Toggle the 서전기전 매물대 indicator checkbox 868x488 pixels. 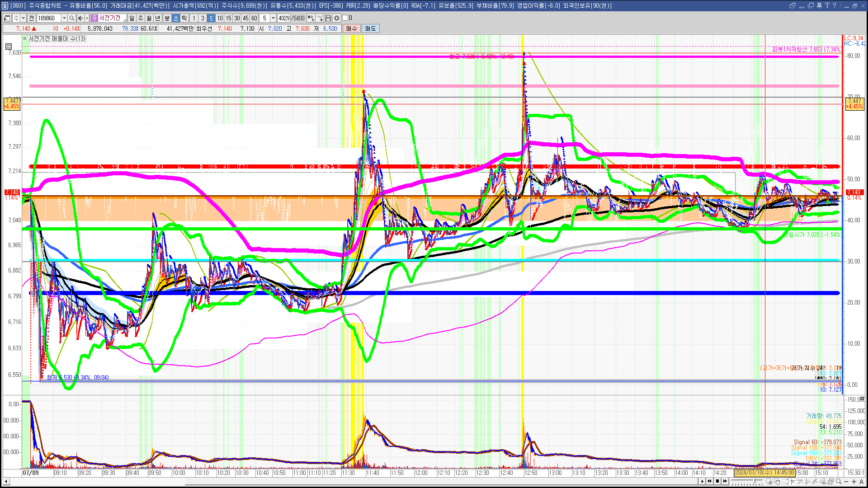tap(25, 38)
